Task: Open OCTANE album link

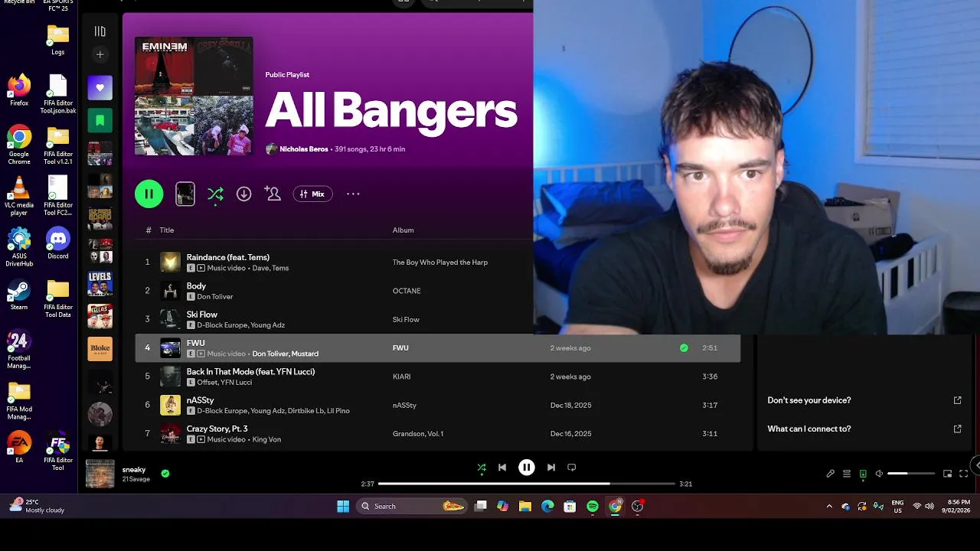Action: (407, 291)
